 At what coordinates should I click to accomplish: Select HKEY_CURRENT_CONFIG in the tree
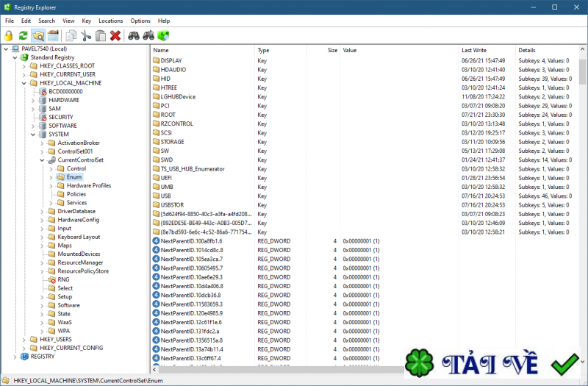(x=71, y=348)
